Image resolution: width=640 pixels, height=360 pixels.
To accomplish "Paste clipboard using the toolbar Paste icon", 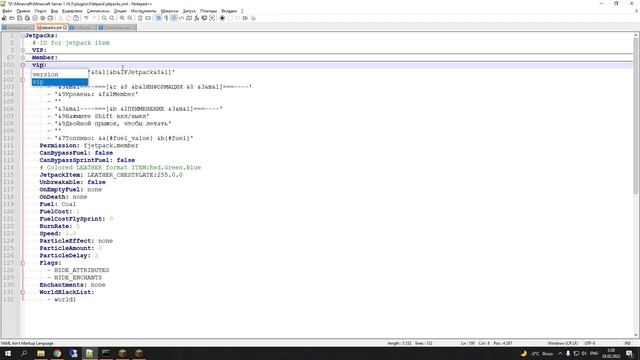I will click(76, 18).
